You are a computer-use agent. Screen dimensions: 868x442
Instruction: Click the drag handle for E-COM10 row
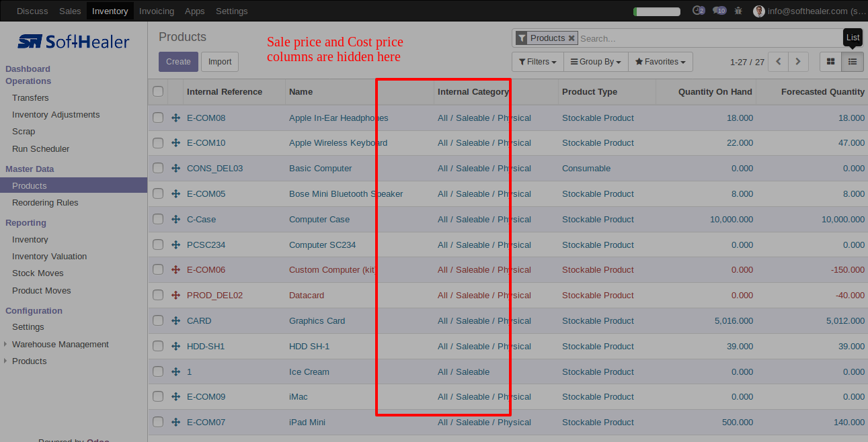pyautogui.click(x=175, y=143)
